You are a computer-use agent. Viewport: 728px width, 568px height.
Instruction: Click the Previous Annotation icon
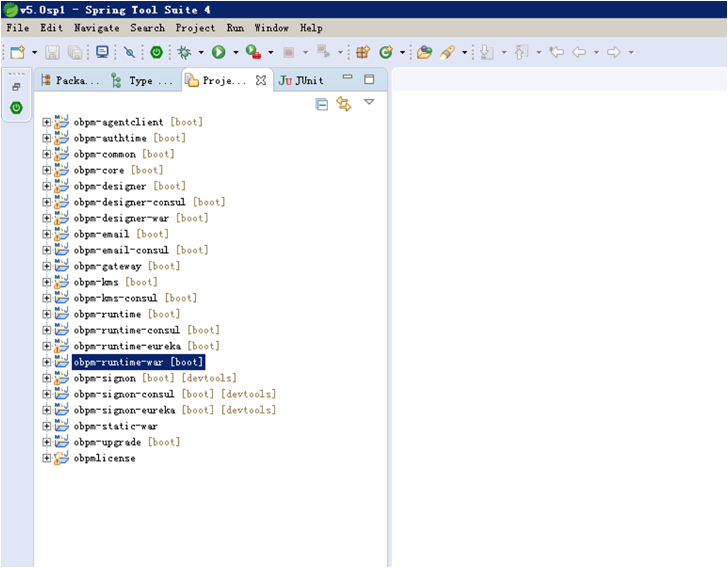[521, 52]
